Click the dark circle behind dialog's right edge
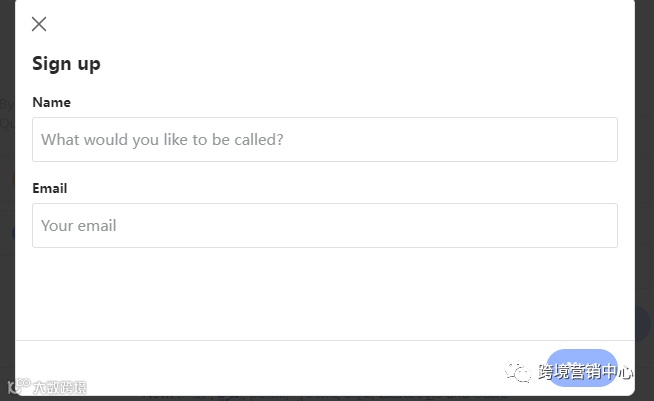654x401 pixels. pyautogui.click(x=643, y=323)
